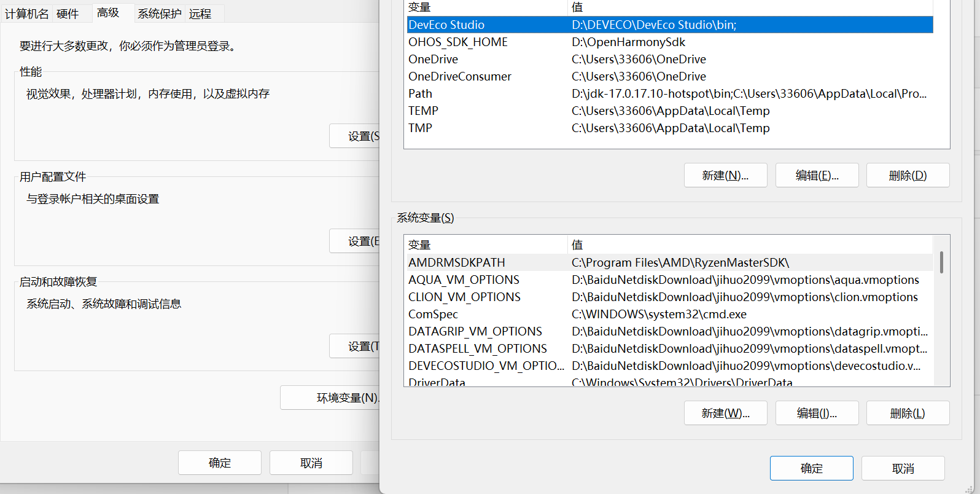Image resolution: width=980 pixels, height=494 pixels.
Task: Select the DevEco Studio user variable row
Action: point(670,25)
